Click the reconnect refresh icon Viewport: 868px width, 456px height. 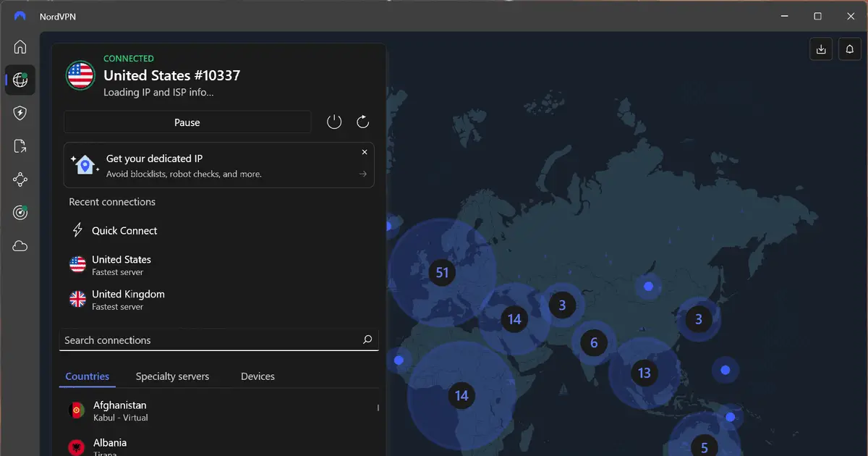point(363,122)
